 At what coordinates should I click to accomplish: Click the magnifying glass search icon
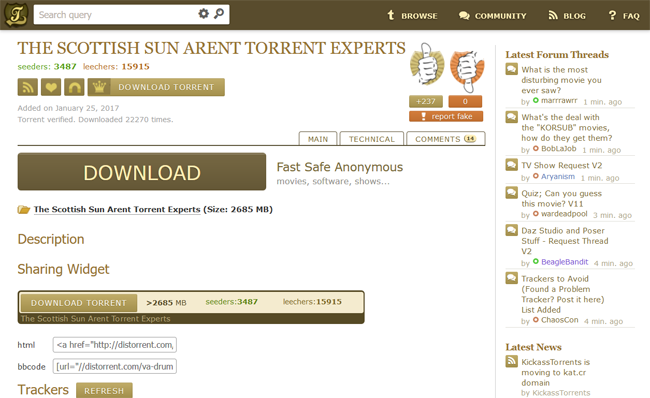coord(219,14)
